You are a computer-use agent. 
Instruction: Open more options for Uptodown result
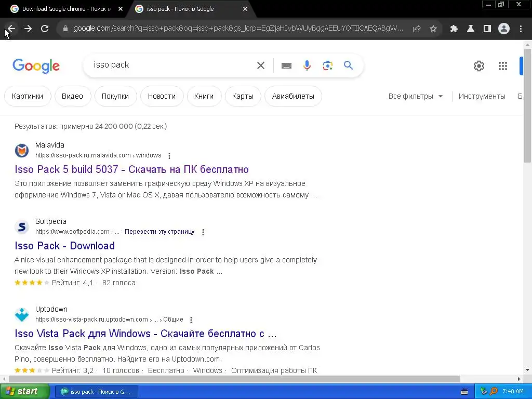tap(191, 320)
